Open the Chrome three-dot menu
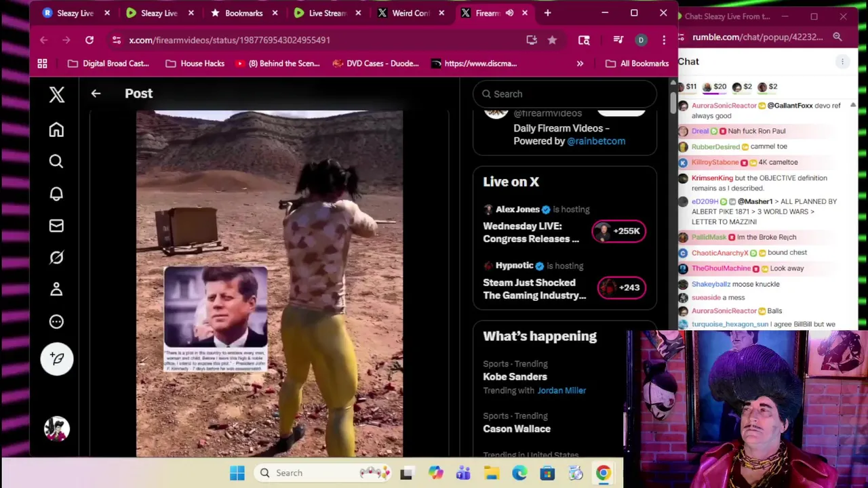This screenshot has height=488, width=868. pos(664,40)
